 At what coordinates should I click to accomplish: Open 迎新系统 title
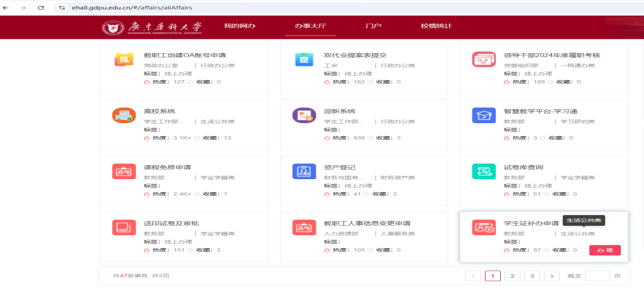tap(339, 111)
